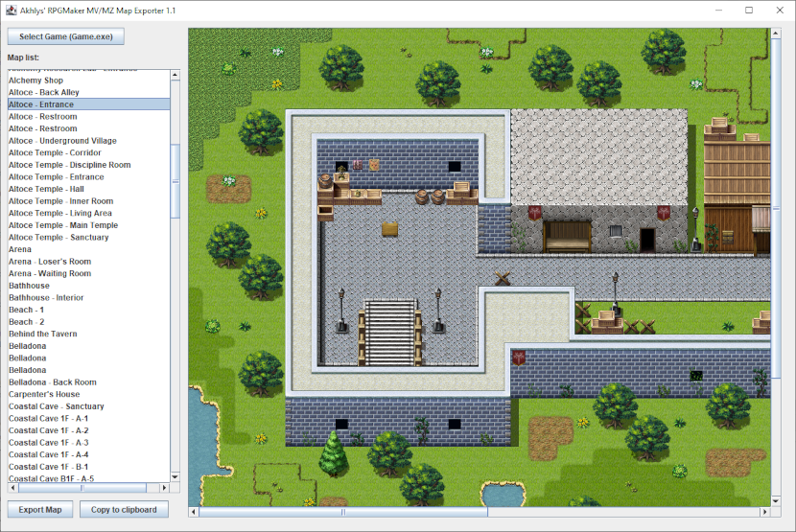The height and width of the screenshot is (532, 796).
Task: Select Altoce Temple - Corridor map
Action: pyautogui.click(x=89, y=152)
